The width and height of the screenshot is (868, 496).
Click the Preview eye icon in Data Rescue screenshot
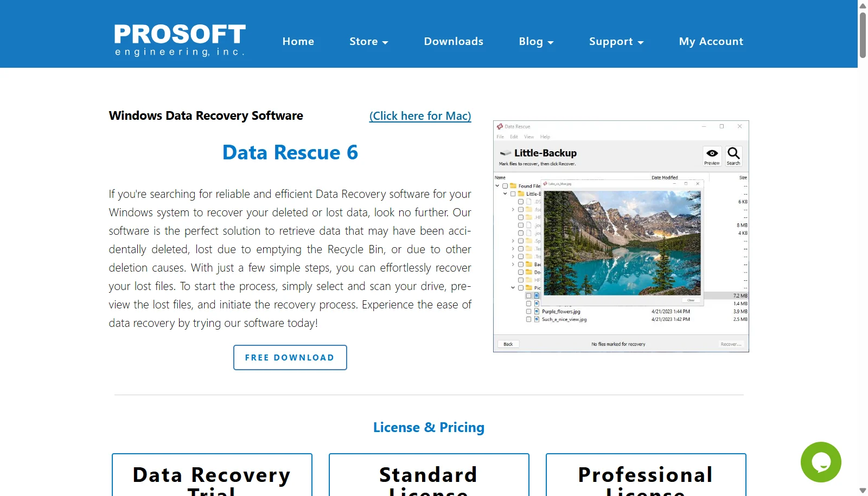[x=712, y=156]
